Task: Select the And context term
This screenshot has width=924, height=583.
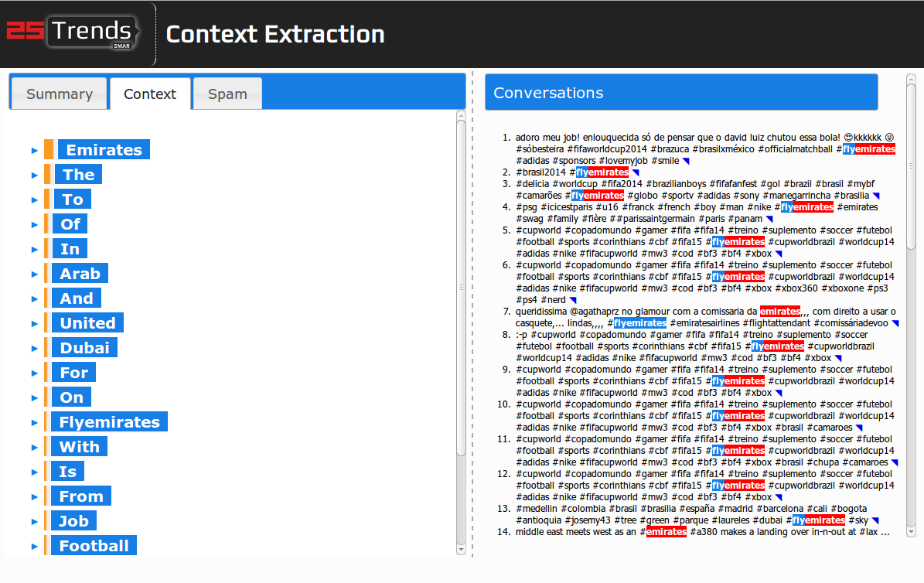Action: pos(77,298)
